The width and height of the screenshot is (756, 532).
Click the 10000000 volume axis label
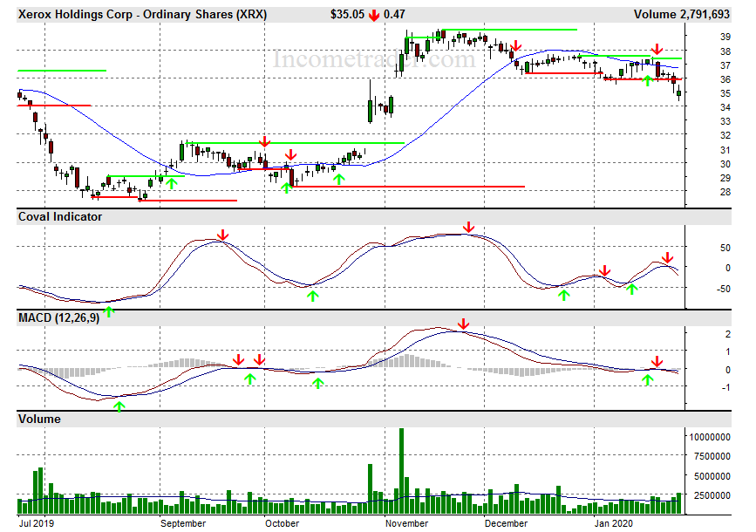(710, 437)
